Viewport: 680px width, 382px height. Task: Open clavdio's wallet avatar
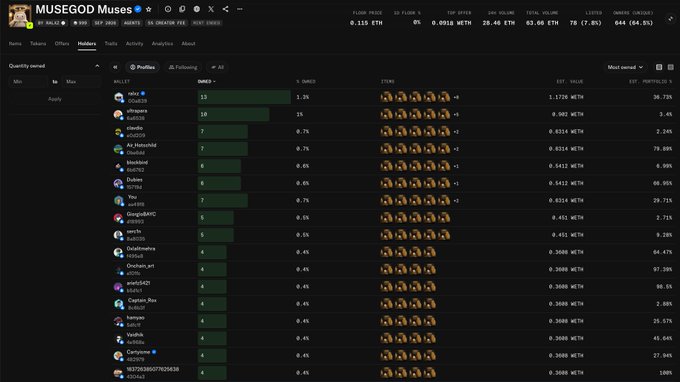118,132
